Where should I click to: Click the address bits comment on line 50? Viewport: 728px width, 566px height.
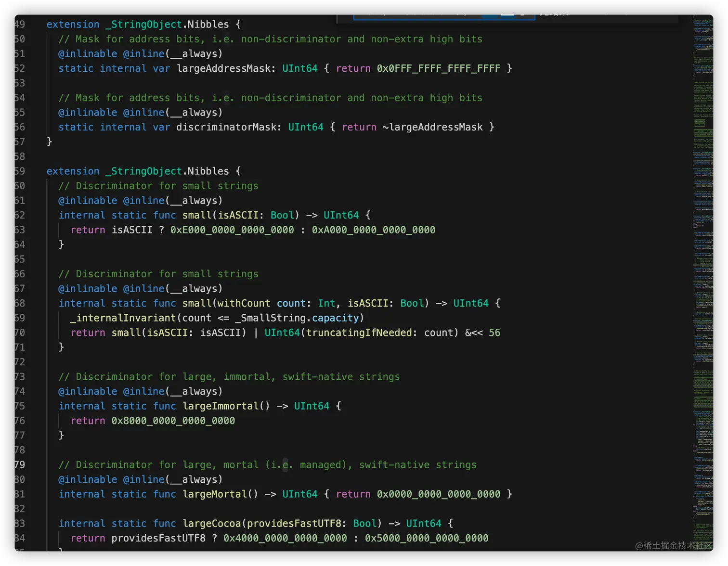pos(271,39)
